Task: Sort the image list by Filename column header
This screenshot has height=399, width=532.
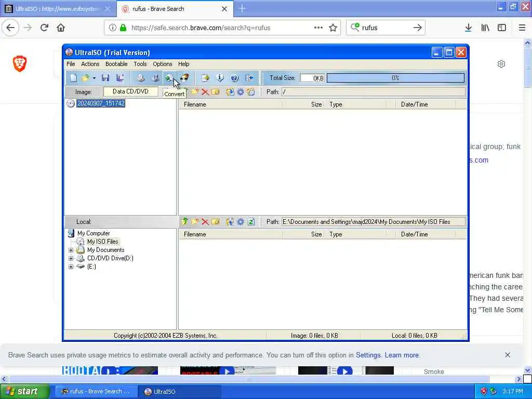Action: pos(231,104)
